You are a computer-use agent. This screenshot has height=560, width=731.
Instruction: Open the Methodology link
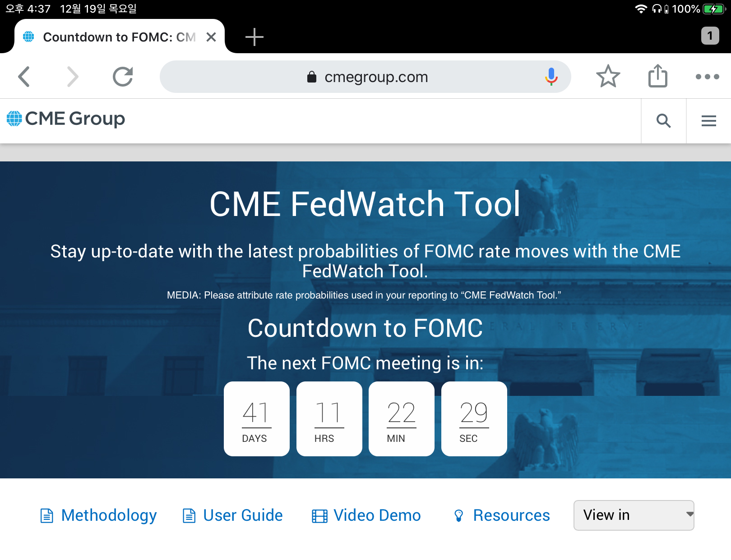[x=98, y=515]
